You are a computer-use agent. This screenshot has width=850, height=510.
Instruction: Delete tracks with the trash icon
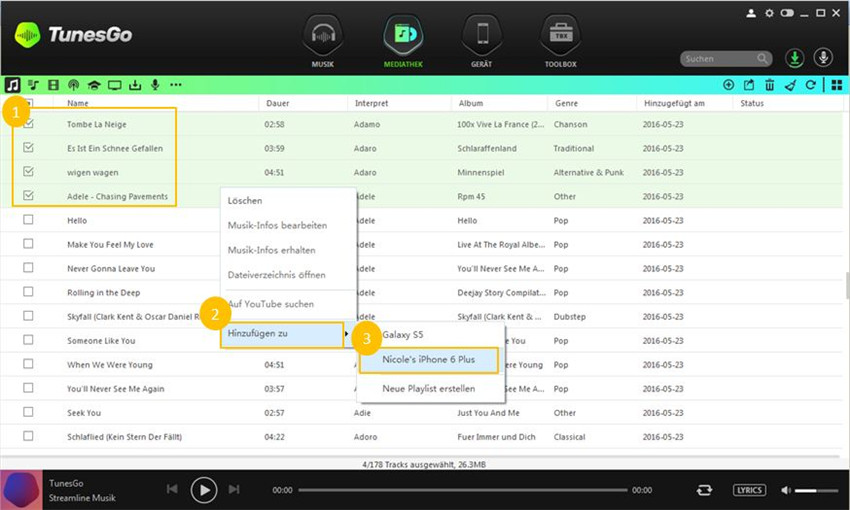(770, 85)
